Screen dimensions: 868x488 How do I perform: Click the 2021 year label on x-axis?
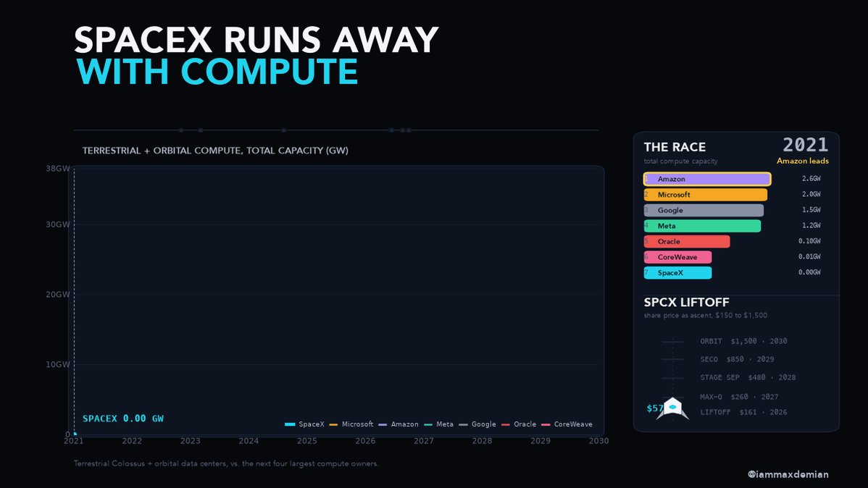click(x=74, y=441)
